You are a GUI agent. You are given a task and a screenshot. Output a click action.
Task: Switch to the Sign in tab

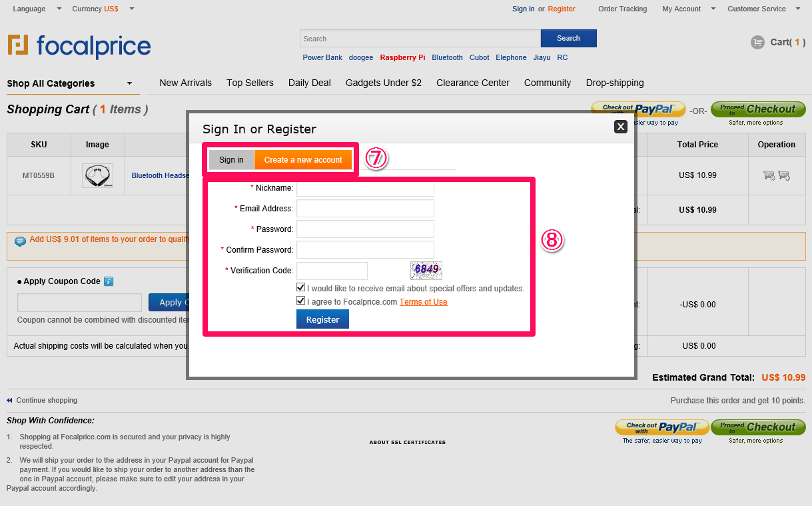pyautogui.click(x=231, y=160)
